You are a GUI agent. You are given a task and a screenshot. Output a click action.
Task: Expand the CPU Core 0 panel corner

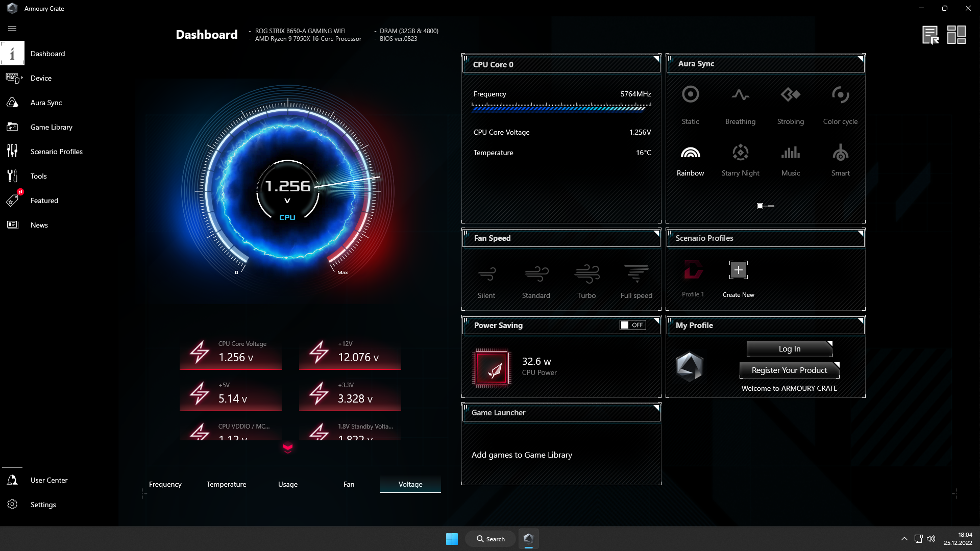point(656,59)
